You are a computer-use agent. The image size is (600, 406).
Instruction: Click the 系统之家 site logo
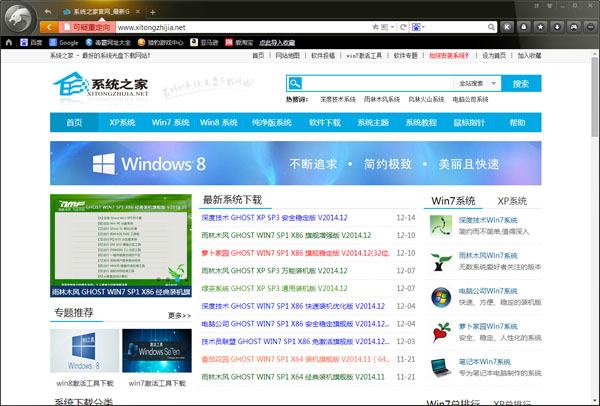pos(101,86)
